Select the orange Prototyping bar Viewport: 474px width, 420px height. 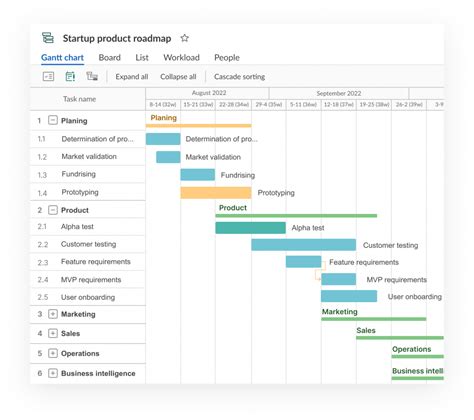[x=216, y=193]
